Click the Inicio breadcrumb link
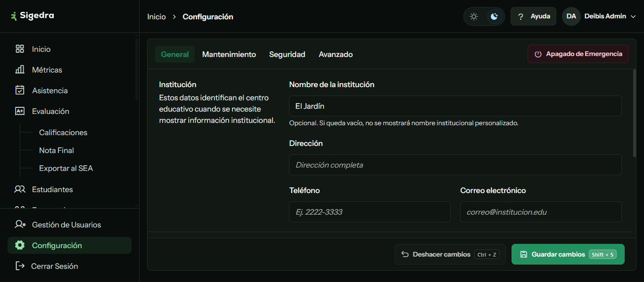The image size is (644, 282). [x=157, y=16]
